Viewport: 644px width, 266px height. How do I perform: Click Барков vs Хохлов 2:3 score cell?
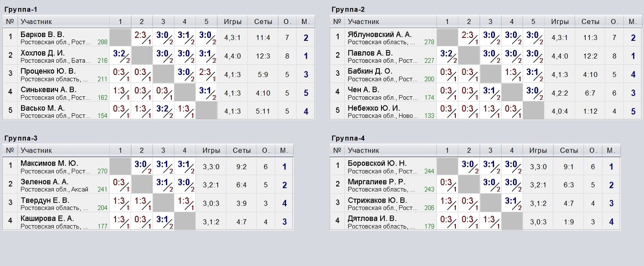142,37
